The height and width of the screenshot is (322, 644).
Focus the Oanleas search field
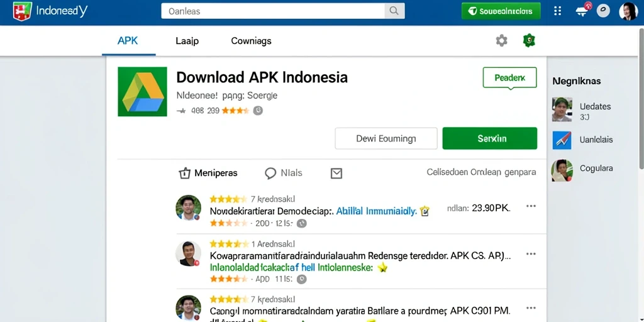coord(273,11)
